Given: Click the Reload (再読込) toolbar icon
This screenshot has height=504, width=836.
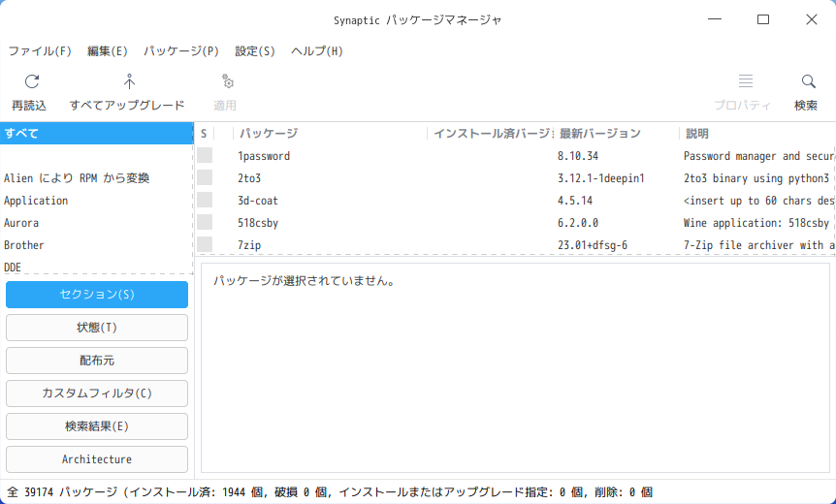Looking at the screenshot, I should click(32, 81).
